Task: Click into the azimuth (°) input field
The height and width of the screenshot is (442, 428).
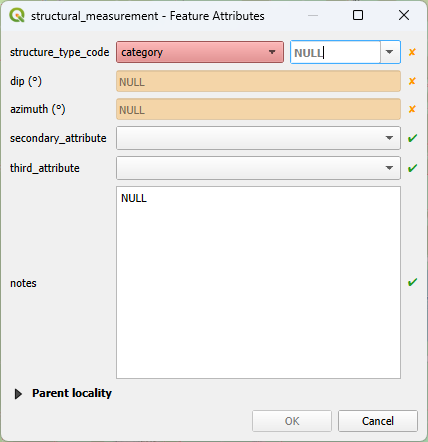Action: (258, 109)
